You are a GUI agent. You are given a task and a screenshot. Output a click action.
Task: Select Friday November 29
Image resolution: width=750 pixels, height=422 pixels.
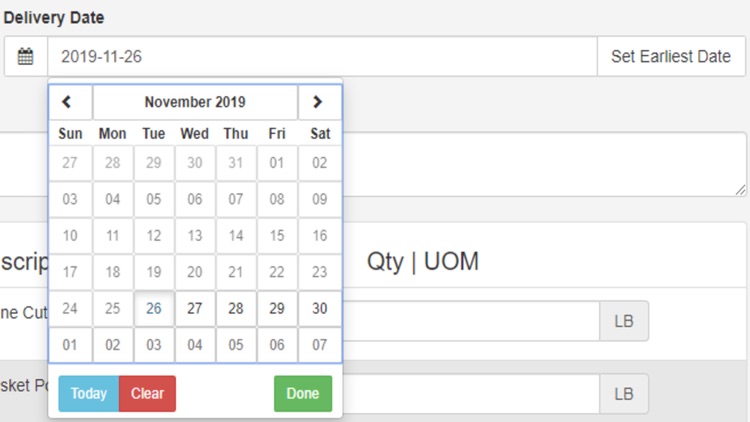277,309
